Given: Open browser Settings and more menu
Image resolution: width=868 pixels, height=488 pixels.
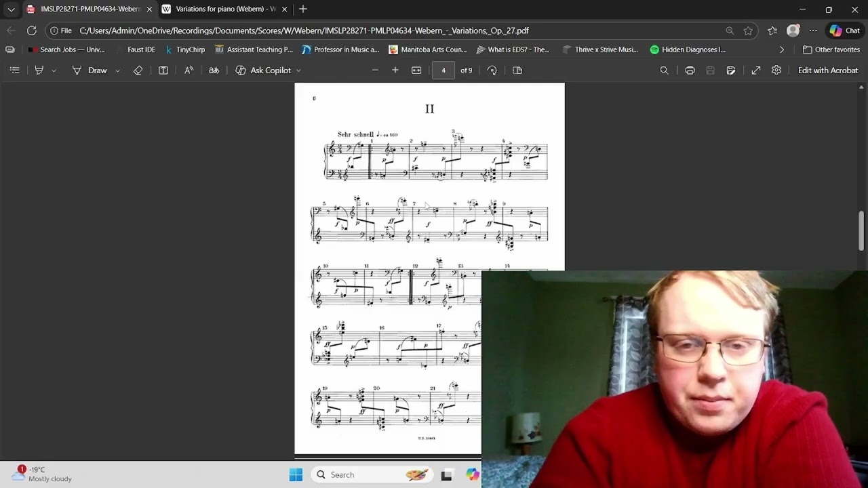Looking at the screenshot, I should point(813,30).
